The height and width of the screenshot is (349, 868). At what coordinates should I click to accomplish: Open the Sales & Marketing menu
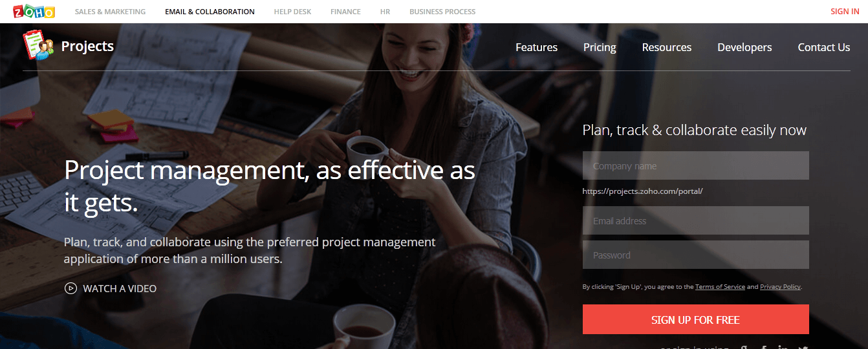[x=110, y=12]
